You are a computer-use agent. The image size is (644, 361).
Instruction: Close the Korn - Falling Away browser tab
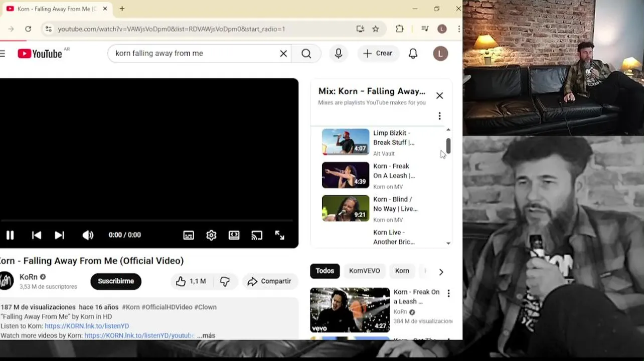pos(105,9)
